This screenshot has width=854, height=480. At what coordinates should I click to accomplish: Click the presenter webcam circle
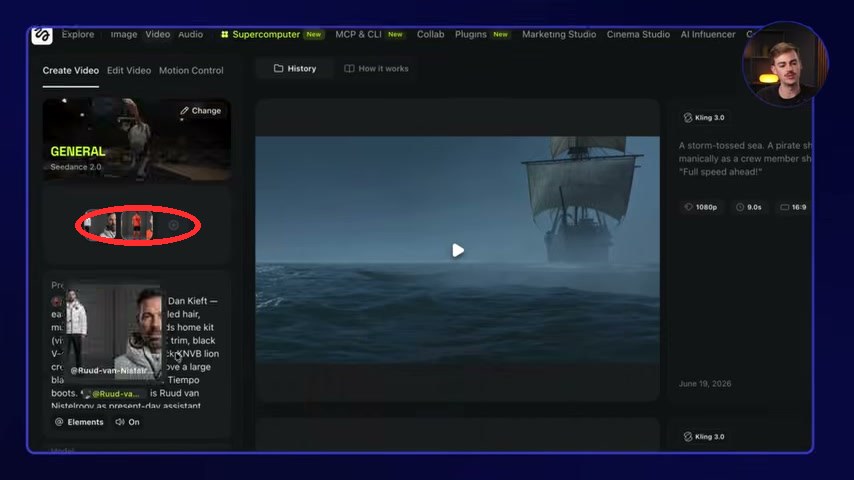pos(785,64)
